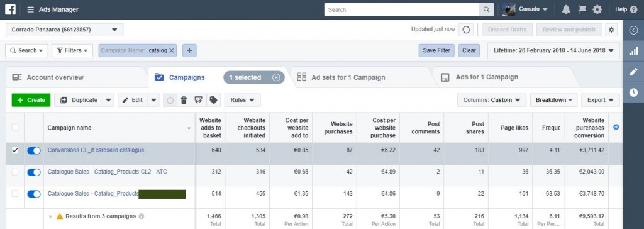Add a column with the blue plus icon

(616, 128)
